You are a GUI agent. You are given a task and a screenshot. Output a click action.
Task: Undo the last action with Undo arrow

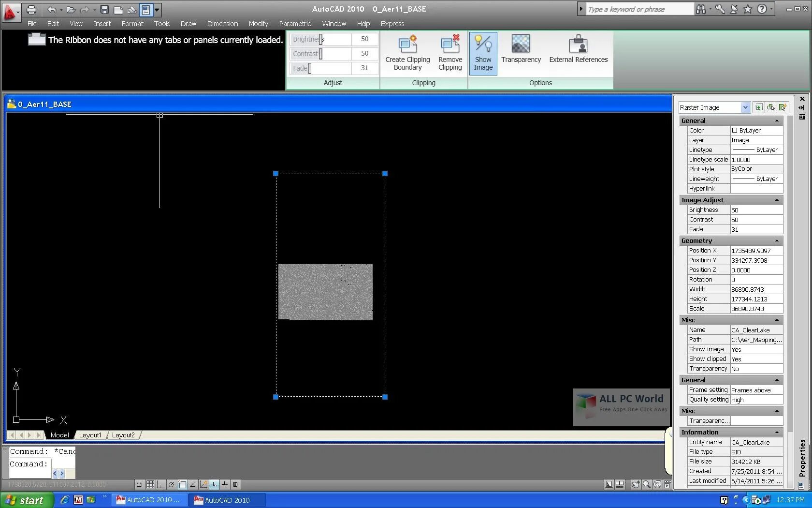click(52, 9)
